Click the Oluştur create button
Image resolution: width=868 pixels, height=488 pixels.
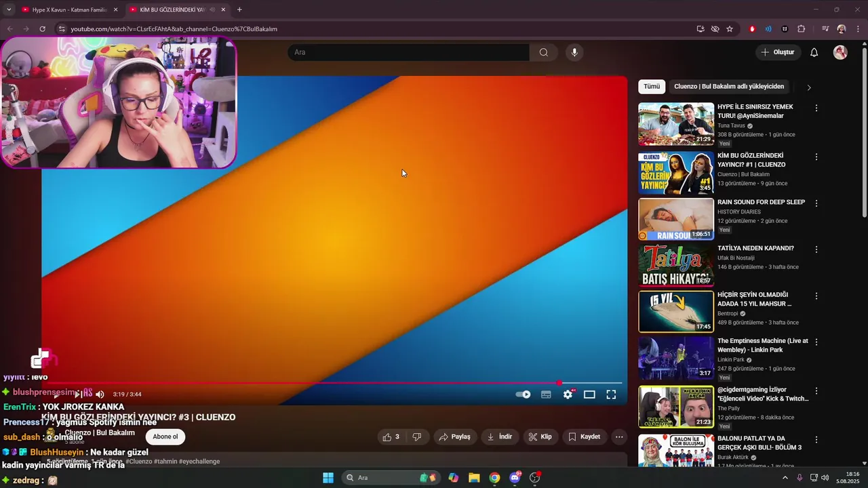778,52
